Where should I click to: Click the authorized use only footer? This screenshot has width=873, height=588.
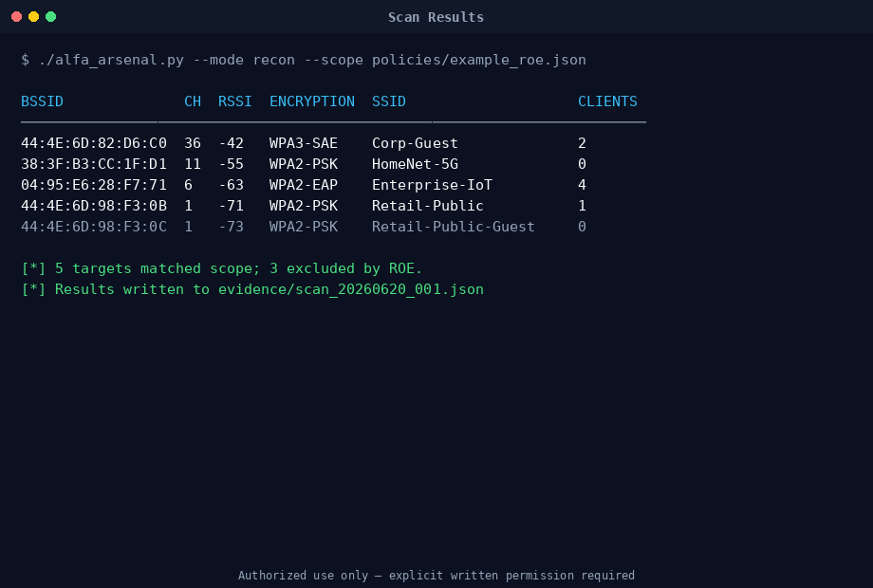(436, 576)
